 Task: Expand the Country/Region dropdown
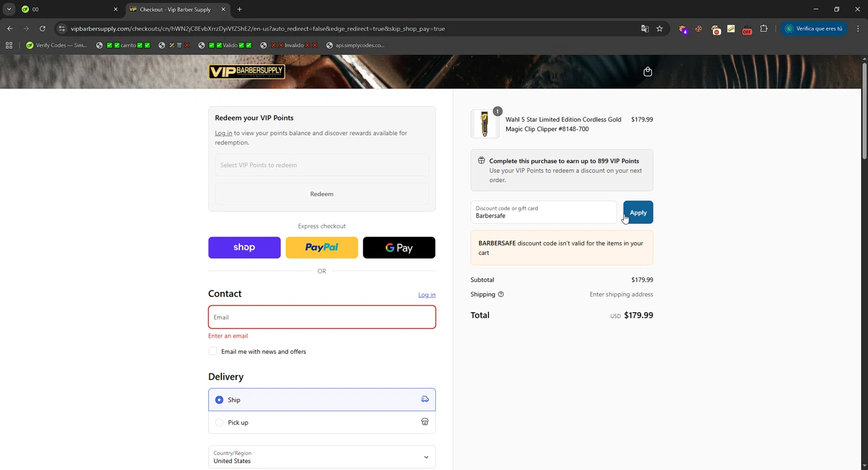[x=322, y=457]
